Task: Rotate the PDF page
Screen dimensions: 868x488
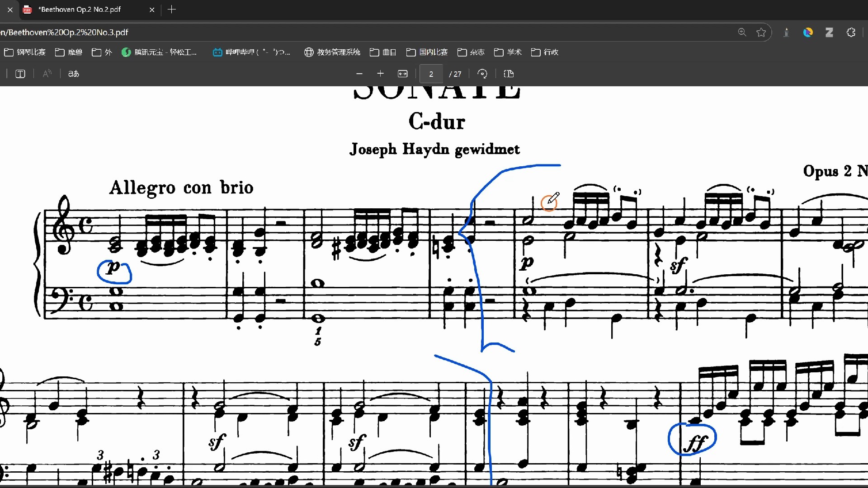Action: [482, 74]
